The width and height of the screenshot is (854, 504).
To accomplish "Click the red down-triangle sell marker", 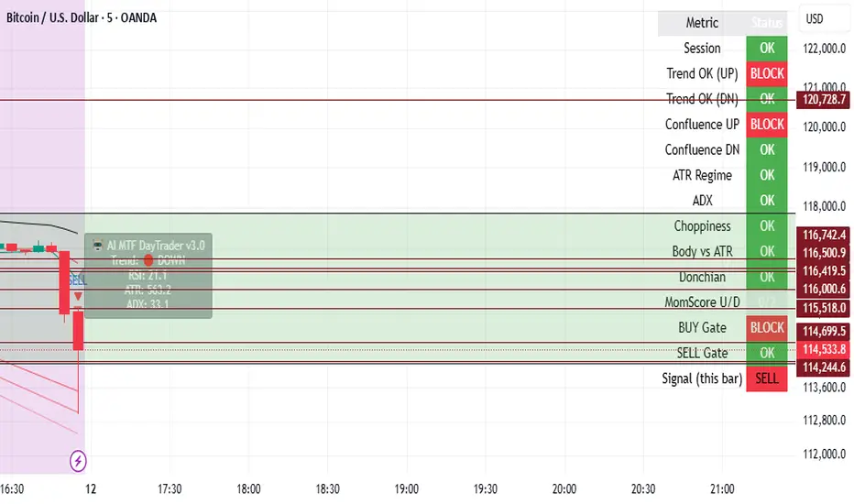I will [x=79, y=296].
